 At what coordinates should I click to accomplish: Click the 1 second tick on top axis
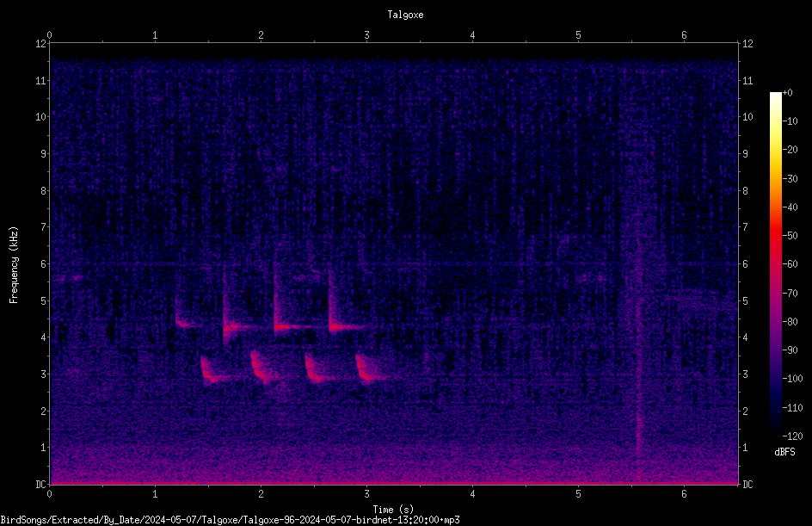coord(155,35)
